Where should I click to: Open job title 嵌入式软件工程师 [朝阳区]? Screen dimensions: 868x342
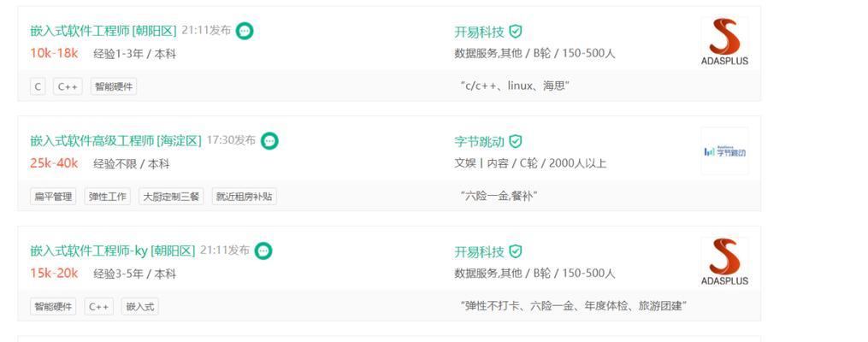[x=103, y=31]
